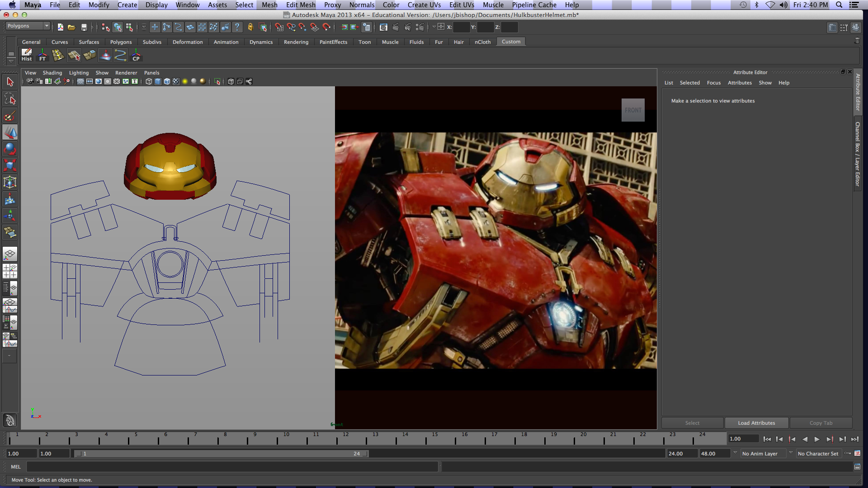Open the anim layer dropdown arrow
This screenshot has width=868, height=488.
(x=735, y=453)
